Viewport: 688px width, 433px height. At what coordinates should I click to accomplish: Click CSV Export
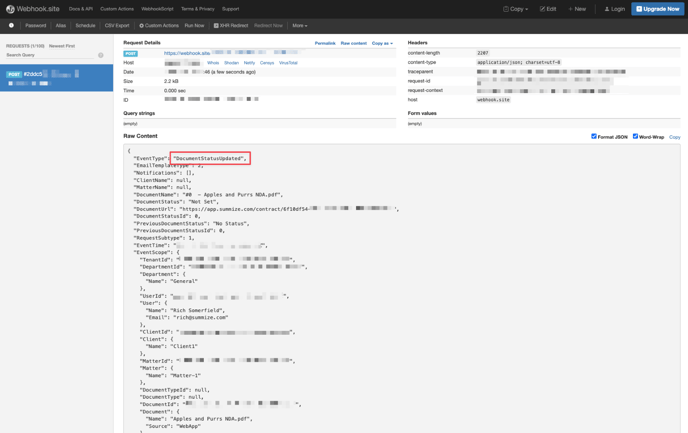tap(117, 25)
